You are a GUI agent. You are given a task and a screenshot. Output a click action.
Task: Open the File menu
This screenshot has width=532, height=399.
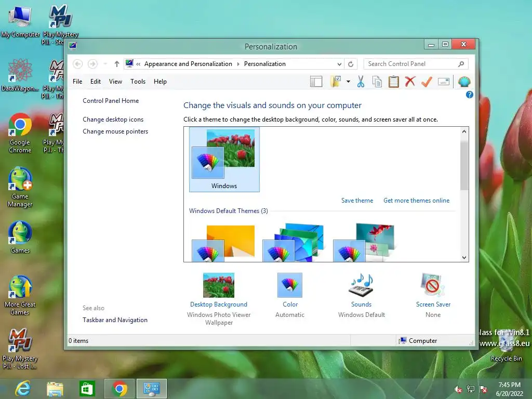click(77, 82)
